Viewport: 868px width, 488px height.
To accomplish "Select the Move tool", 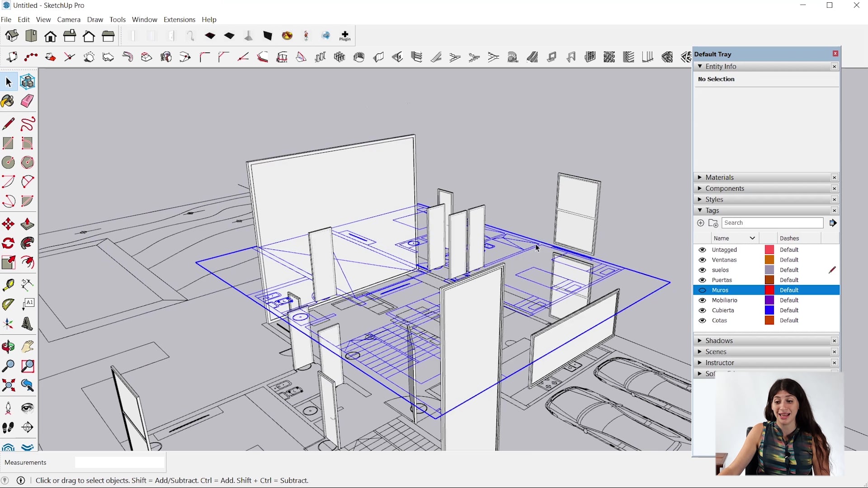I will (8, 224).
